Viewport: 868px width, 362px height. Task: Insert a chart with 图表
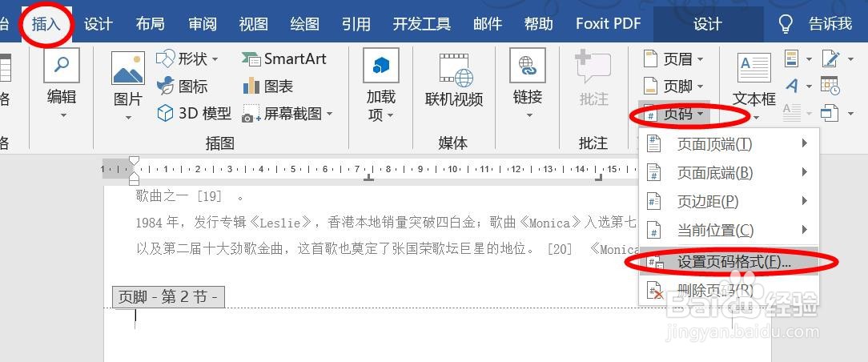point(268,86)
